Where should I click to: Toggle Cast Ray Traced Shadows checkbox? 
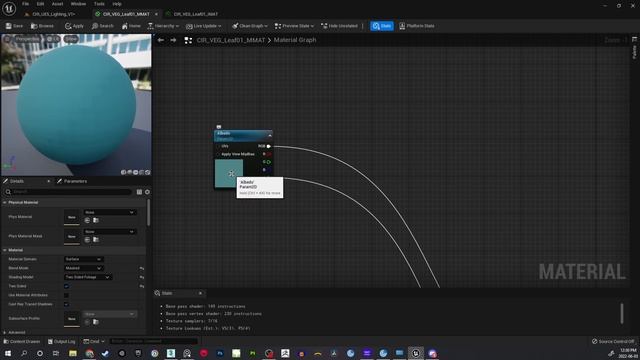tap(67, 304)
